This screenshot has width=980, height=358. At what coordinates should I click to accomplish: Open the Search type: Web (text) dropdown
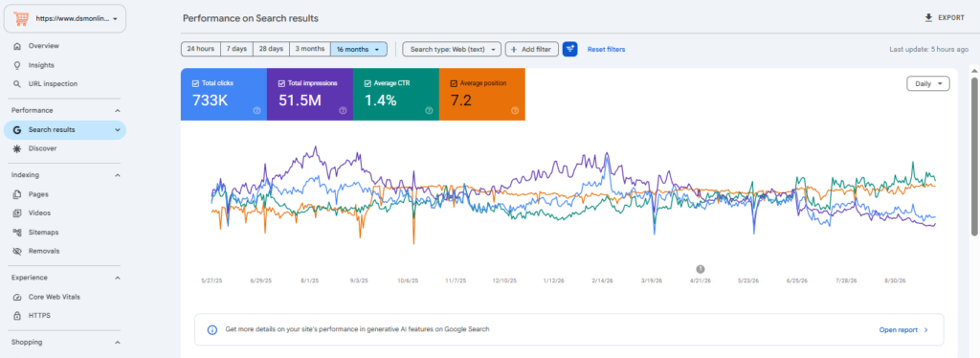452,50
